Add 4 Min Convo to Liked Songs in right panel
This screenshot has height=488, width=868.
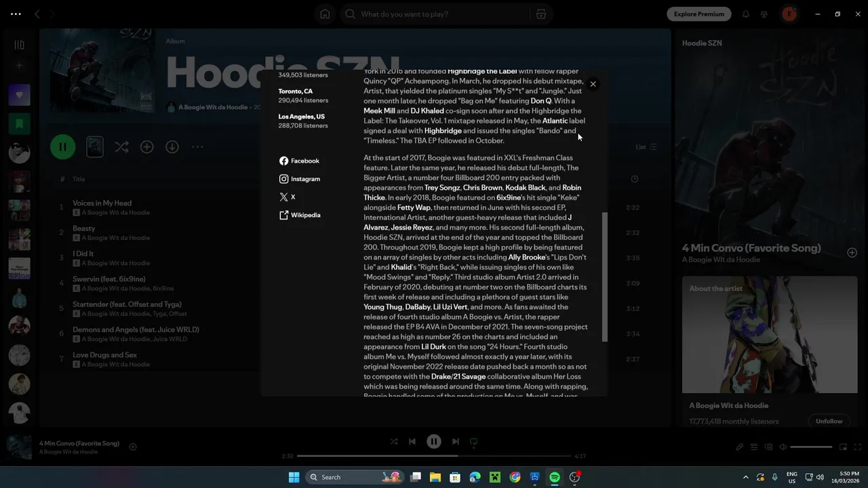pyautogui.click(x=852, y=253)
